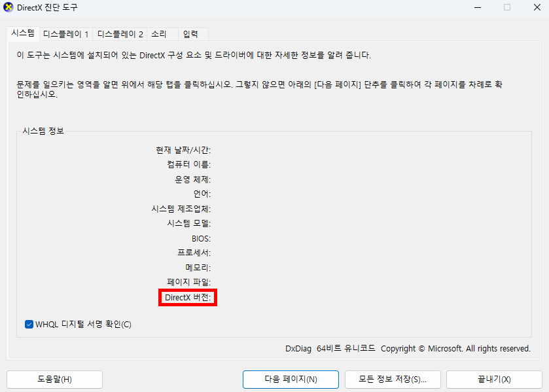Open the 디스플레이 2 tab
Screen dimensions: 549x392
coord(120,34)
